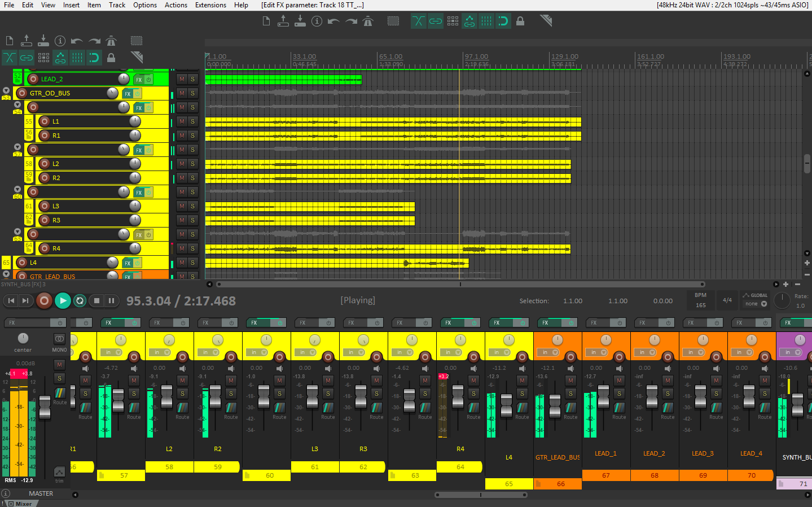Stop playback with the transport Stop button
Screen dimensions: 812x507
tap(96, 301)
